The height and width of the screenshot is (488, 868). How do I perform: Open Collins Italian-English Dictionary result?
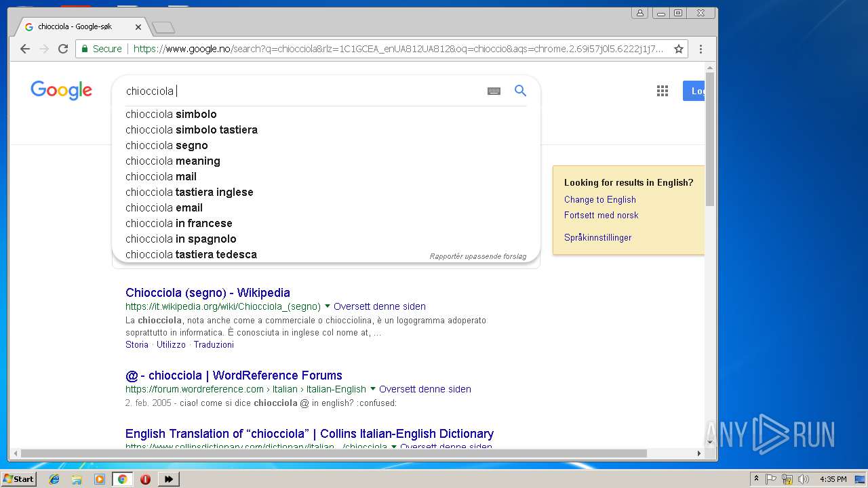[x=309, y=434]
